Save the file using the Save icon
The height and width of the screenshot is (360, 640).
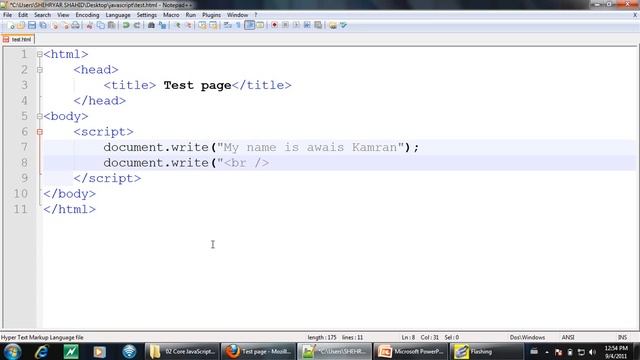(32, 25)
